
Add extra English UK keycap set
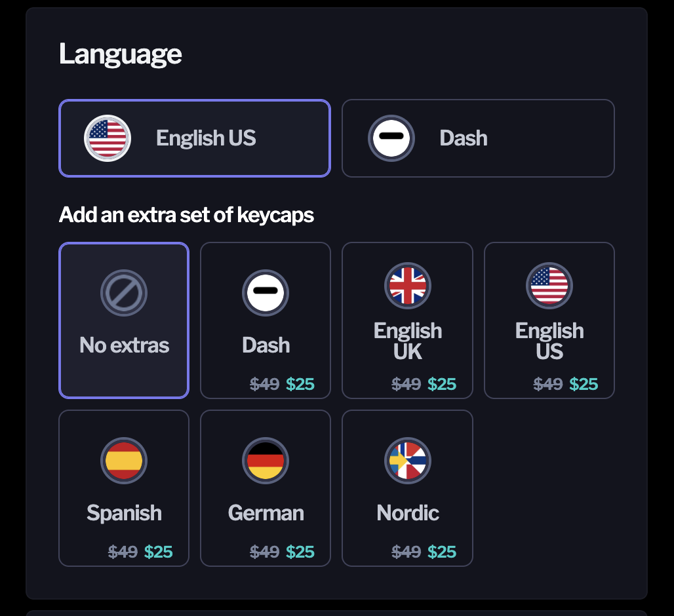pos(408,320)
